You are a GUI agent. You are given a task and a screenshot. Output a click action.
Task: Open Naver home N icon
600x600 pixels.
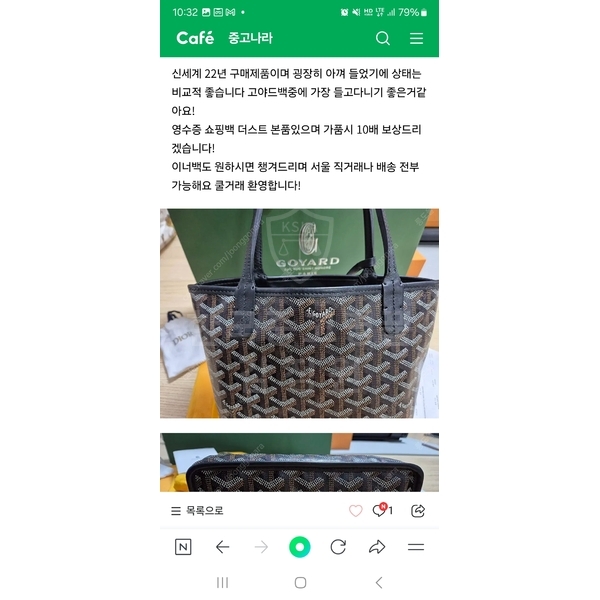(x=183, y=547)
